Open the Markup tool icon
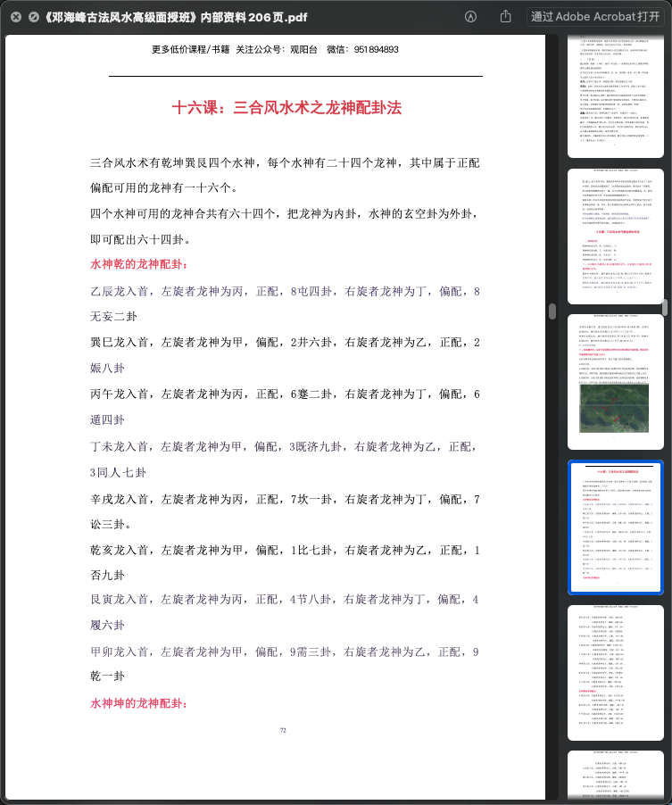The height and width of the screenshot is (805, 672). [x=470, y=16]
